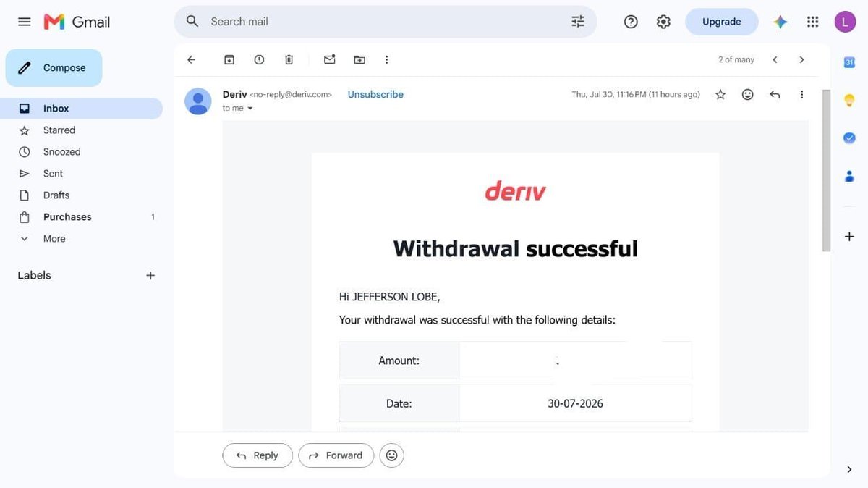This screenshot has height=488, width=868.
Task: Archive this email
Action: tap(229, 59)
